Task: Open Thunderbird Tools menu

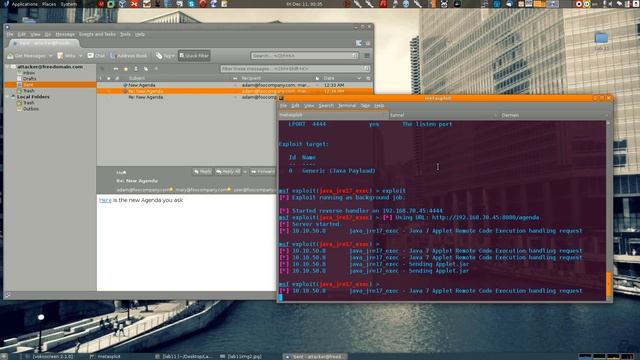Action: point(125,34)
